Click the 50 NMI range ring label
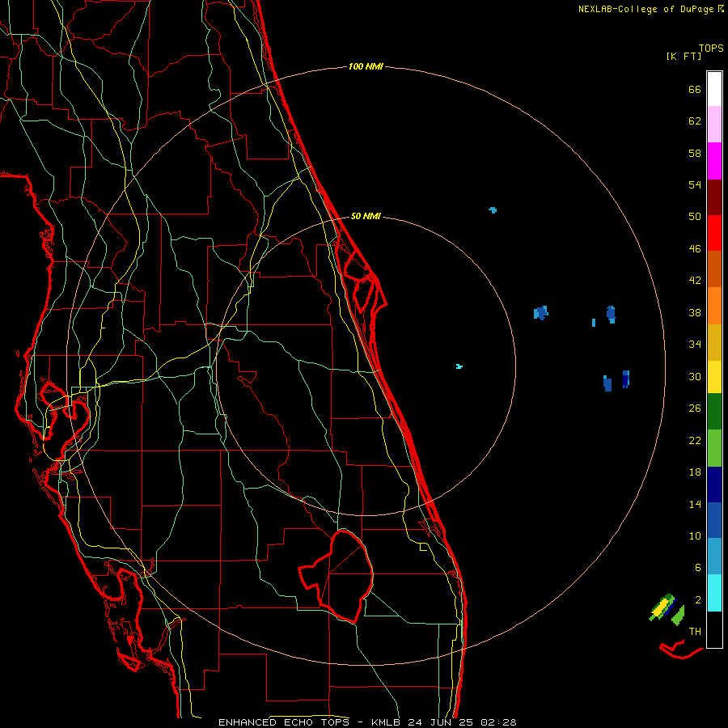 [x=366, y=216]
